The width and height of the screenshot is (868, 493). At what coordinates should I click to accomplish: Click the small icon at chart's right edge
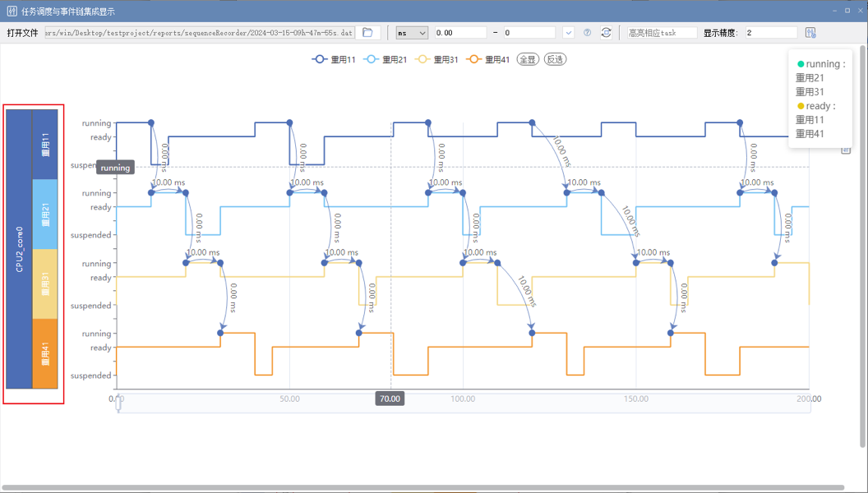pyautogui.click(x=846, y=150)
